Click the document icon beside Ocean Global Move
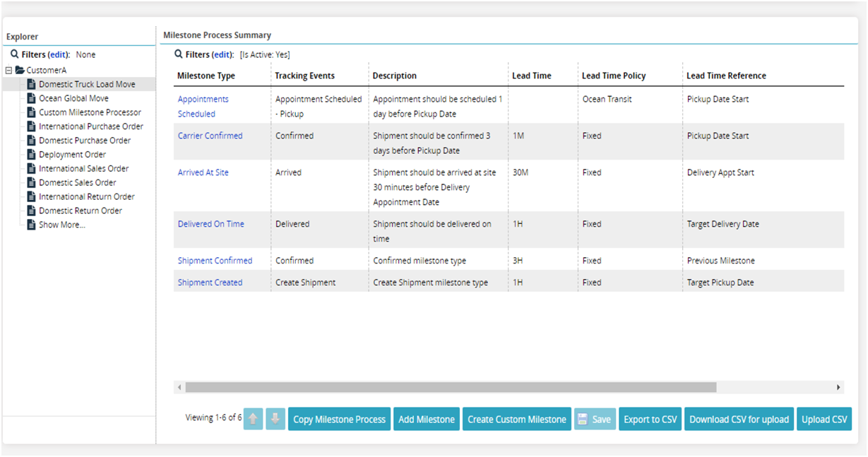 pos(32,98)
